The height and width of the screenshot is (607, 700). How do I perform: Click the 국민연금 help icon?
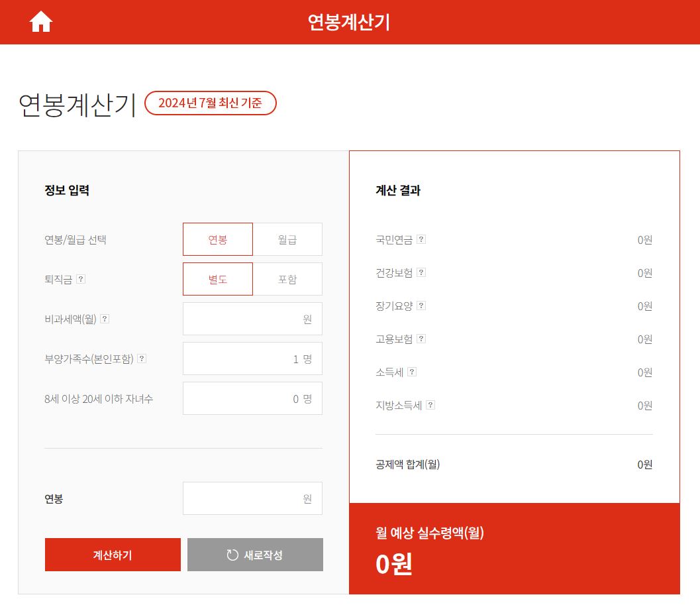pos(422,239)
